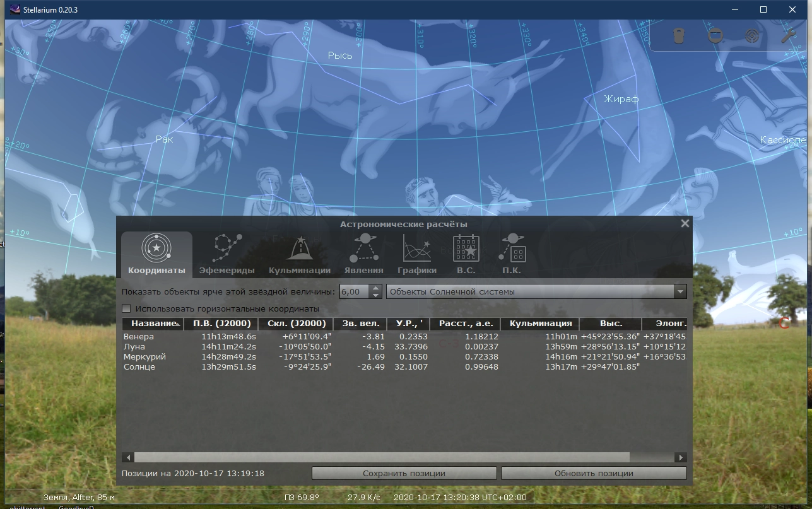Select the Солнце row name
The width and height of the screenshot is (812, 509).
pos(139,367)
